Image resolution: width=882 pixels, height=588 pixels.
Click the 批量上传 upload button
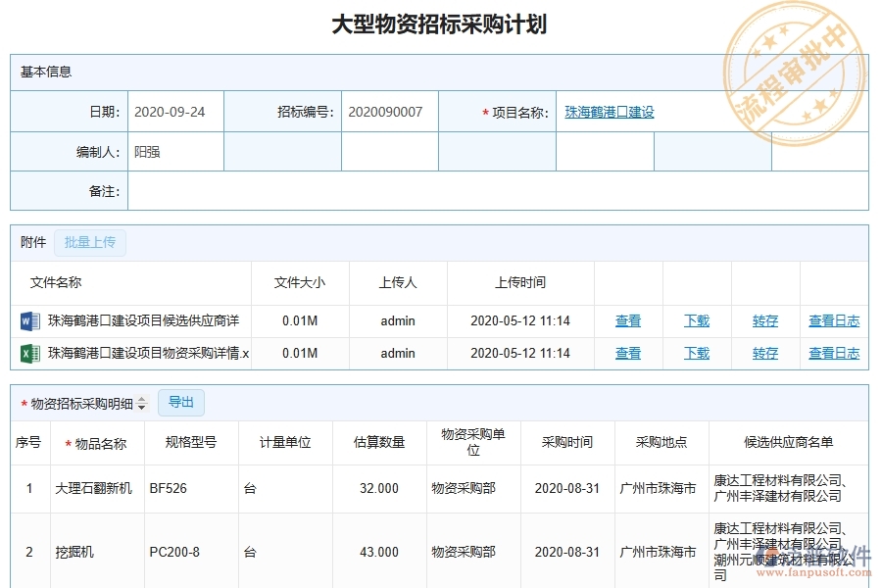point(90,242)
